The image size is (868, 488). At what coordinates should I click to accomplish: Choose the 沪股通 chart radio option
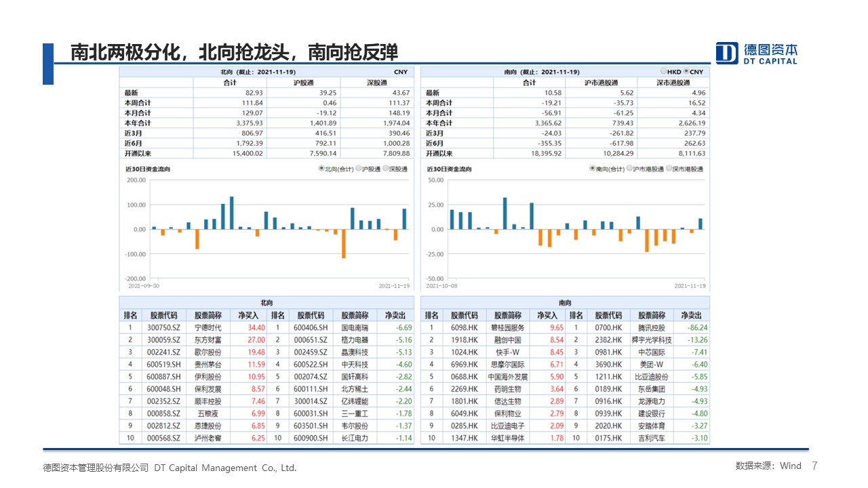pos(358,169)
